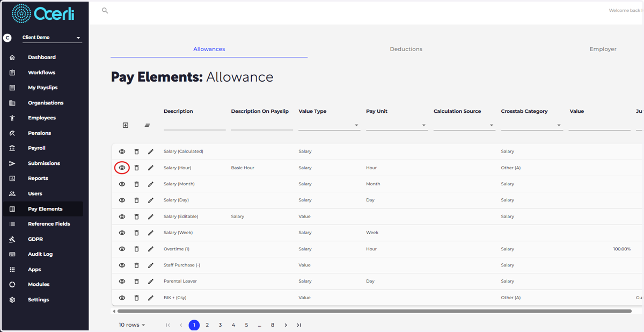This screenshot has width=644, height=332.
Task: Open the Calculation Source filter dropdown
Action: pyautogui.click(x=464, y=125)
